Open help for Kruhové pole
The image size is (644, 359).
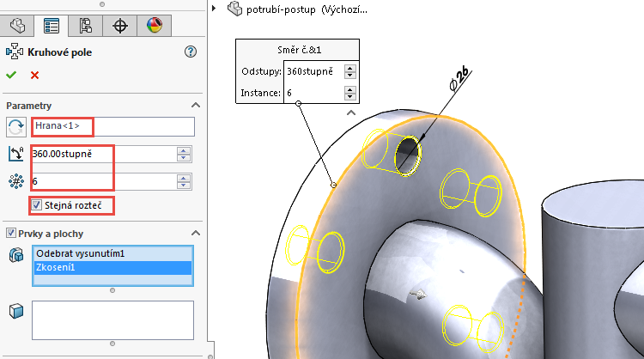point(190,52)
